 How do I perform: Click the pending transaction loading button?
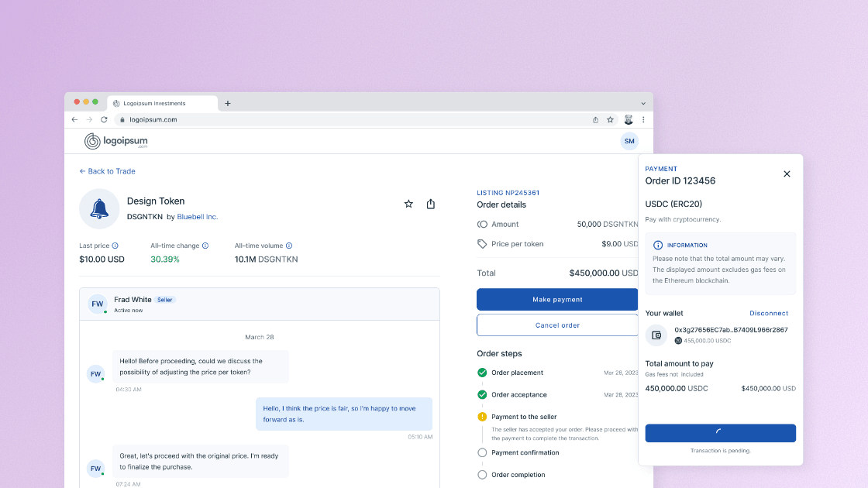coord(720,433)
